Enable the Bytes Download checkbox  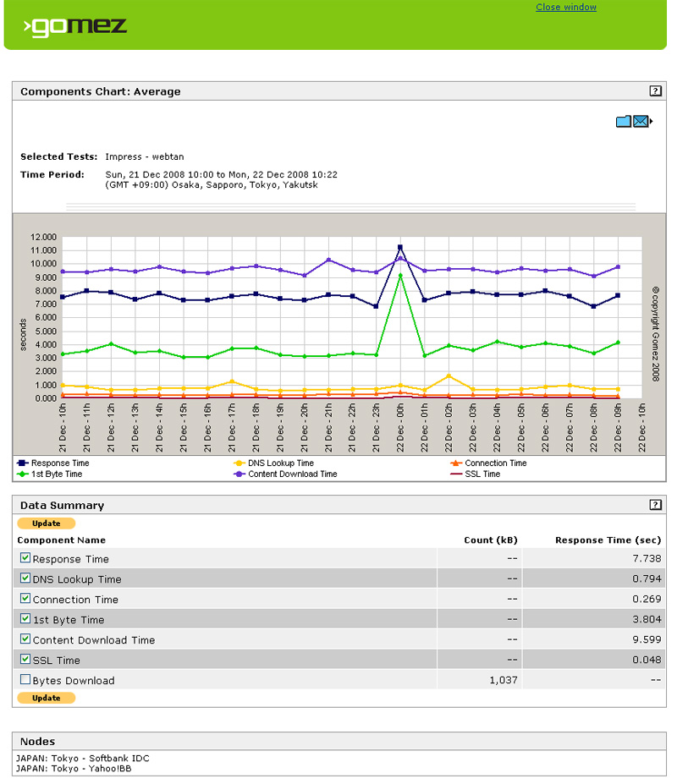click(x=25, y=680)
